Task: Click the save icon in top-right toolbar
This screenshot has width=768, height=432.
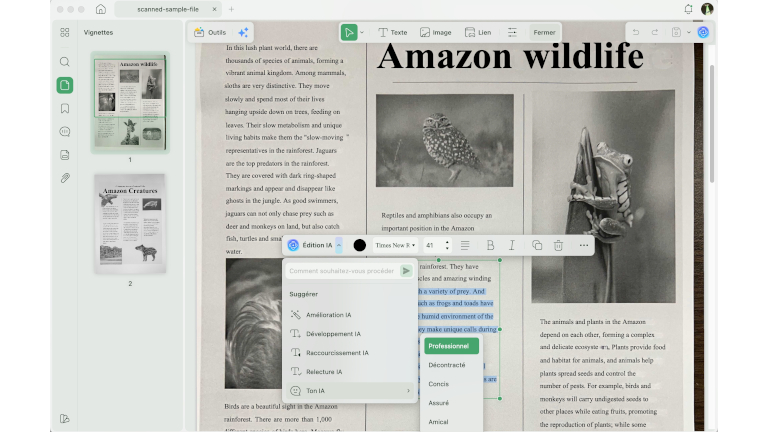Action: (x=676, y=32)
